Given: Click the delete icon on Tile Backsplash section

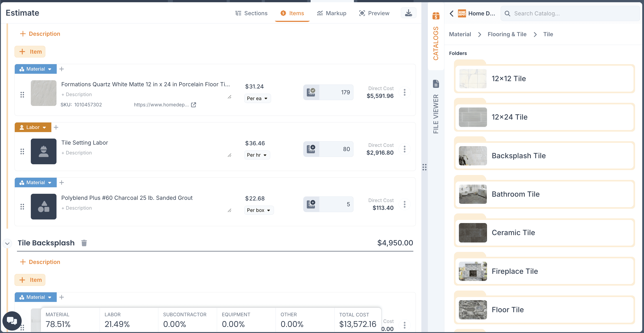Looking at the screenshot, I should click(x=84, y=242).
